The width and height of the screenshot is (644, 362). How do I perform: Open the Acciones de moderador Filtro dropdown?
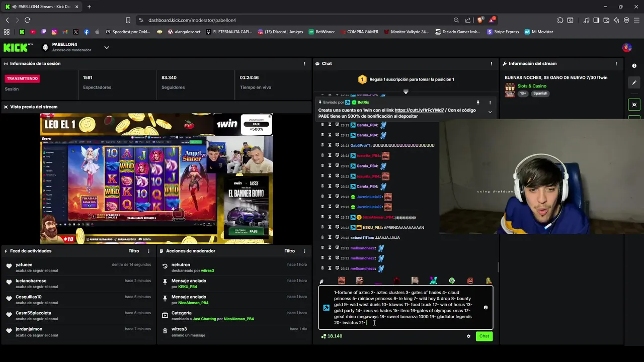(x=289, y=251)
